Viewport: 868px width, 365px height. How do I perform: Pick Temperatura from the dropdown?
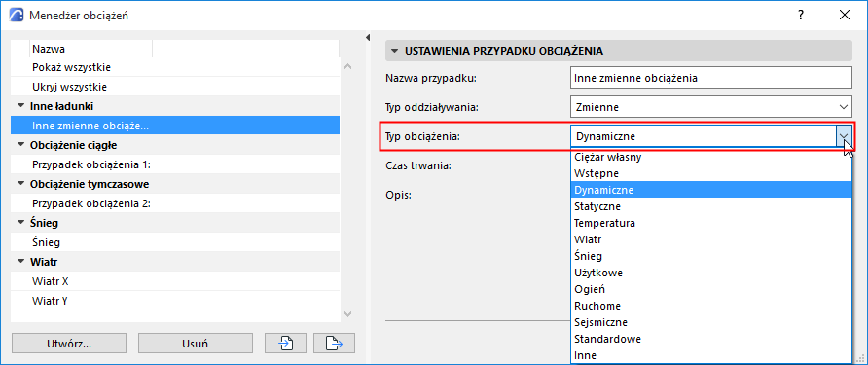(x=710, y=223)
